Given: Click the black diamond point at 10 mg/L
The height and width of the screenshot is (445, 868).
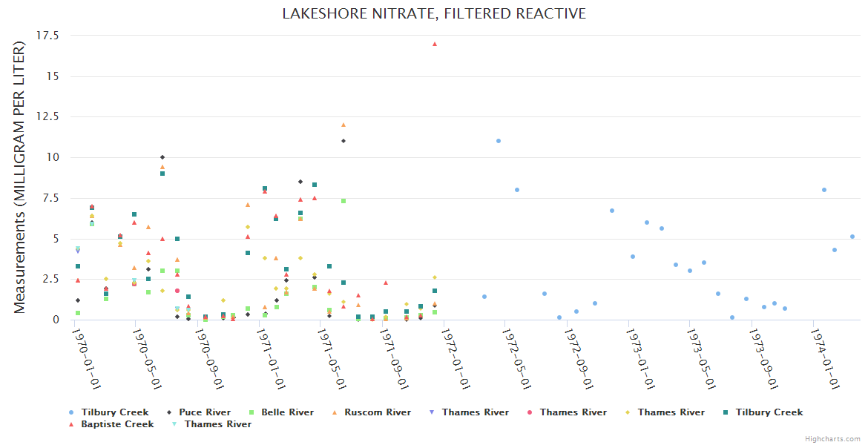Looking at the screenshot, I should pyautogui.click(x=162, y=157).
